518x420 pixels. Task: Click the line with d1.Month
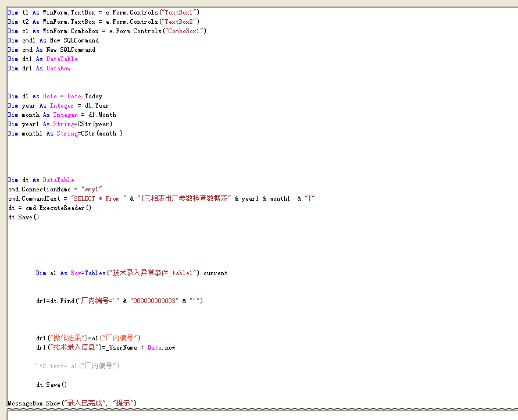pos(62,115)
